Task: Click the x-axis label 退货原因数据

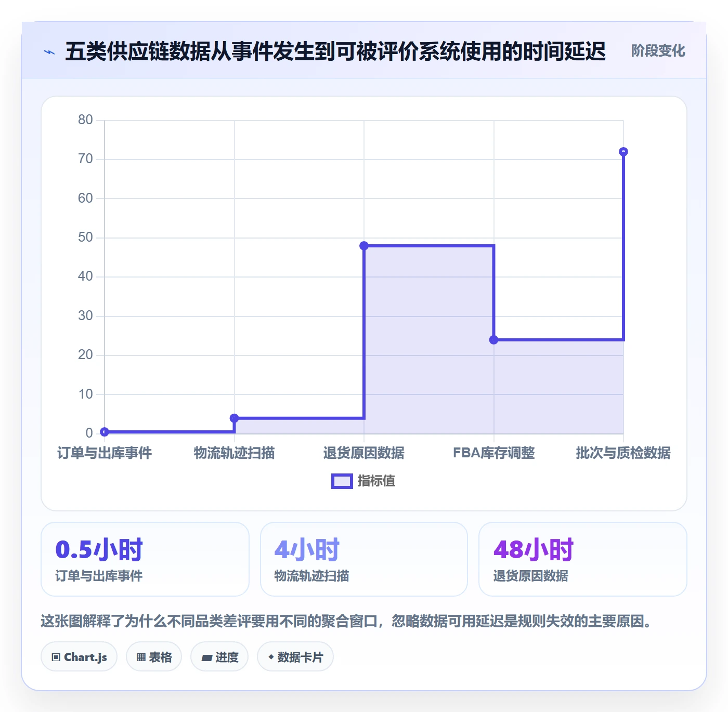Action: click(364, 453)
